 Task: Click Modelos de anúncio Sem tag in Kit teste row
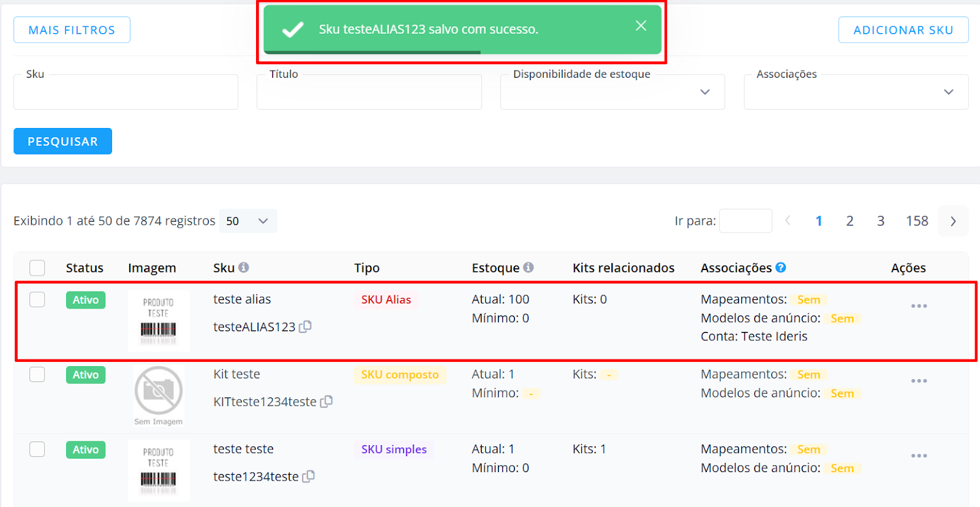[x=842, y=393]
